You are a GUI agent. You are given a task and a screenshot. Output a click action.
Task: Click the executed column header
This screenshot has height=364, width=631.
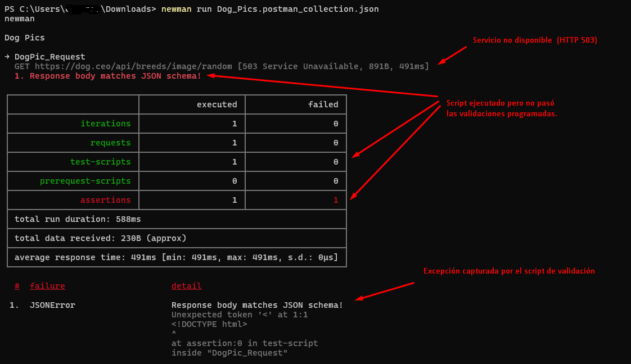tap(216, 104)
